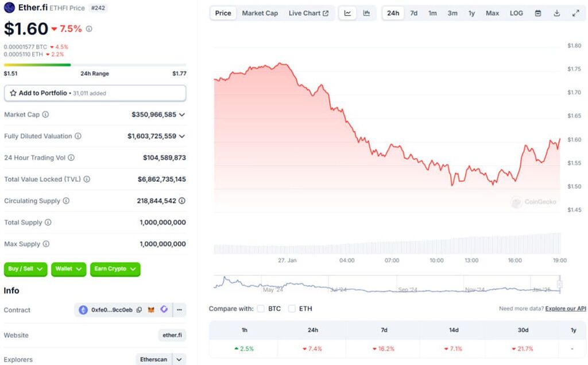
Task: Download the chart data
Action: point(556,13)
